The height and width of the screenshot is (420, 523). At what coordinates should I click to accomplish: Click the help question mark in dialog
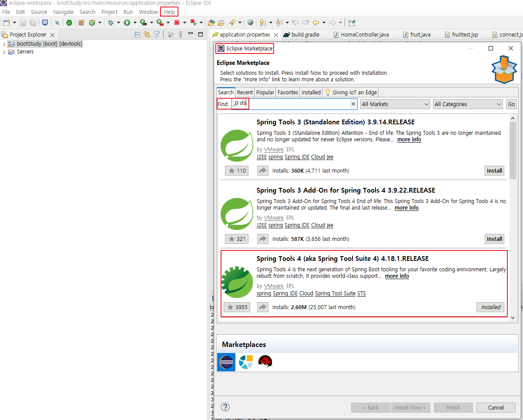(x=225, y=407)
